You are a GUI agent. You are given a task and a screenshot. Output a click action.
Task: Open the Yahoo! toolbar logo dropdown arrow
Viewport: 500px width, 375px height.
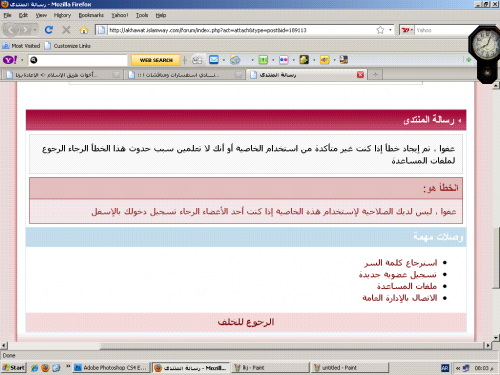(x=22, y=60)
